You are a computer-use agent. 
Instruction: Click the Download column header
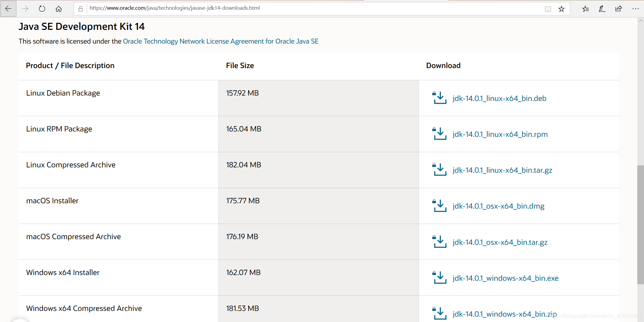click(443, 65)
